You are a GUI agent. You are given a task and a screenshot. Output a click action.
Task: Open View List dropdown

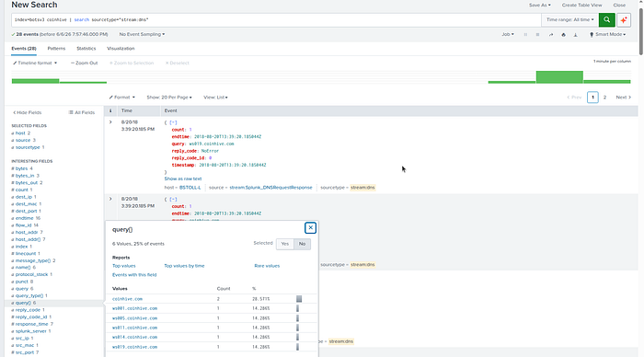(x=215, y=98)
